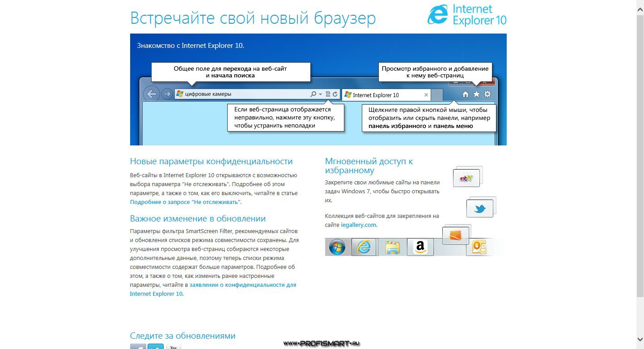Click the YouTube icon under Следите за обновлениями

[x=174, y=346]
